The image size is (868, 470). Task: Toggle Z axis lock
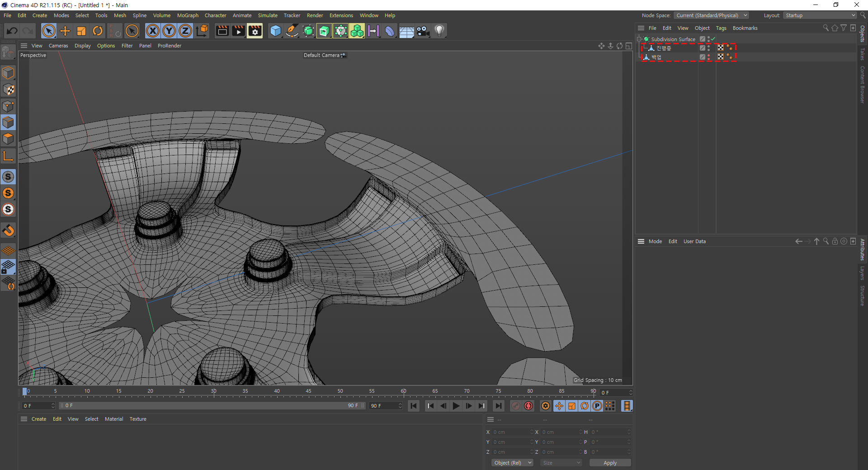185,31
